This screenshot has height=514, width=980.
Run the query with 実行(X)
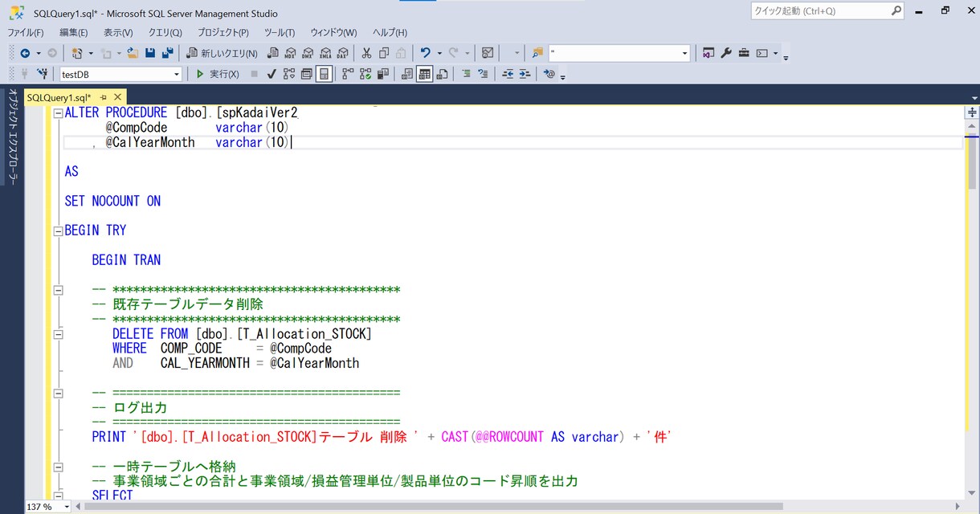(218, 74)
